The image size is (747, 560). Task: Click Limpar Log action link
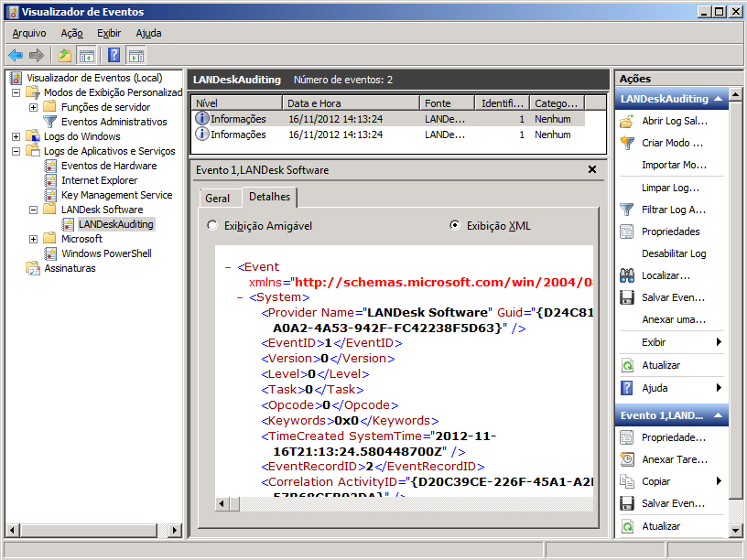point(670,188)
